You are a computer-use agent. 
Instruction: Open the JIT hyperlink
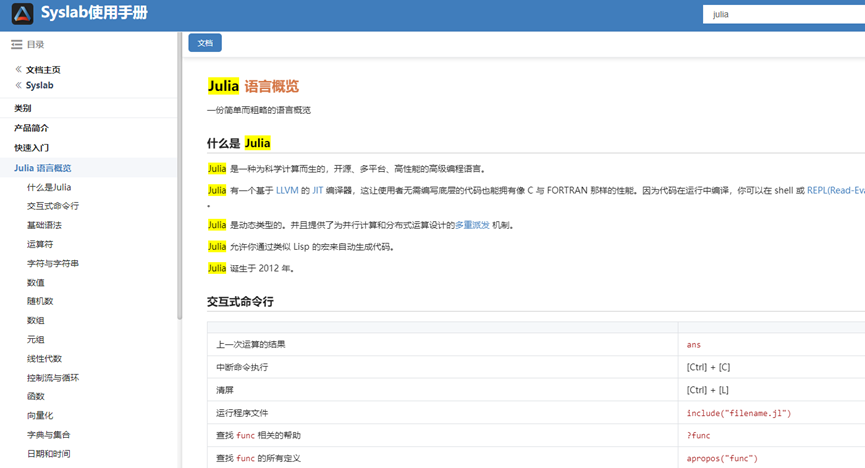click(x=318, y=190)
